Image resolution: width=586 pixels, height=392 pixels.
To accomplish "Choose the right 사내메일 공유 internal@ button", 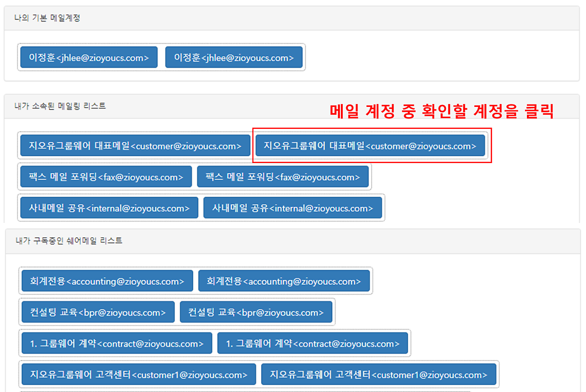I will [293, 208].
